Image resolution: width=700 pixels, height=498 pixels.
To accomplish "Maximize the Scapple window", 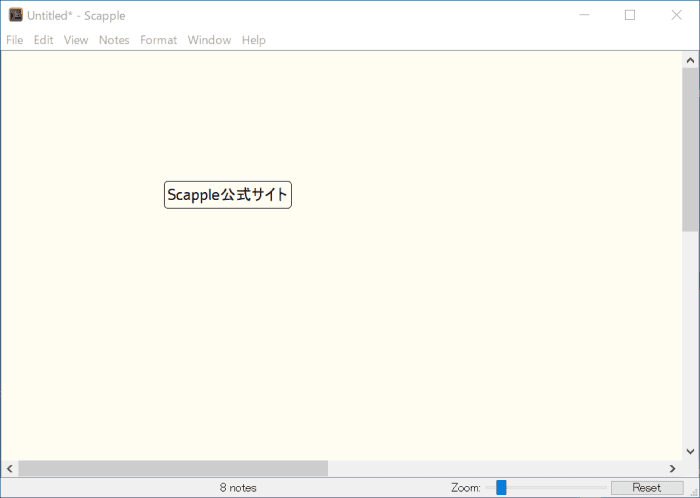I will tap(630, 15).
